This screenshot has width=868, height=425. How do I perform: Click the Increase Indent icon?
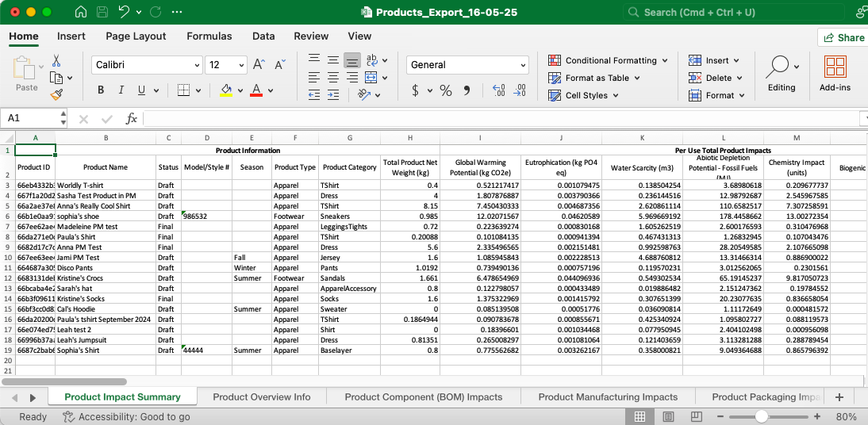(x=332, y=95)
